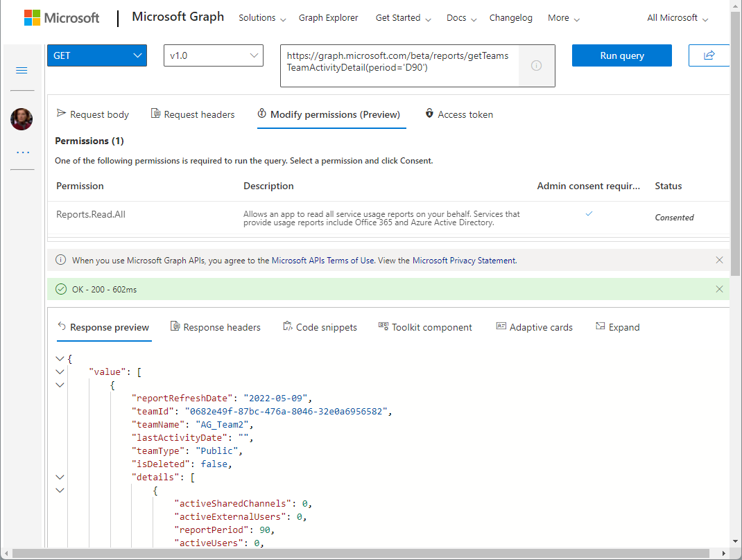Click the share query icon button

point(709,55)
